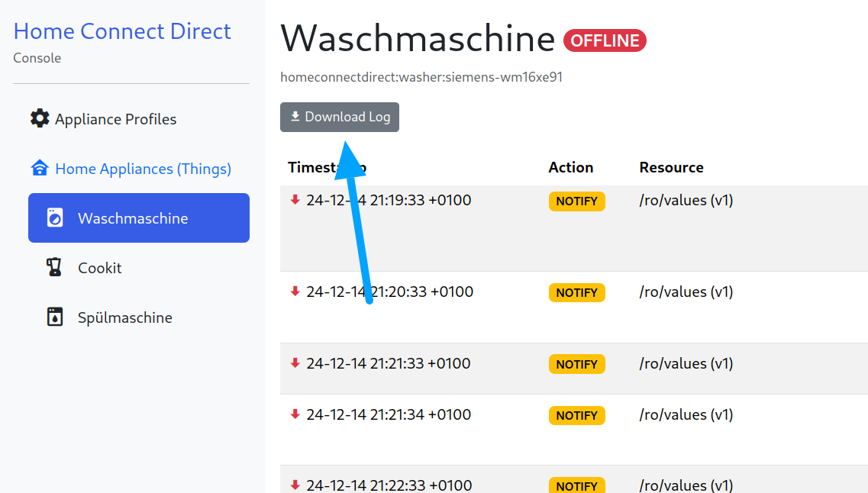Click the Waschmaschine washer icon in sidebar
Screen dimensions: 868x493
point(55,218)
